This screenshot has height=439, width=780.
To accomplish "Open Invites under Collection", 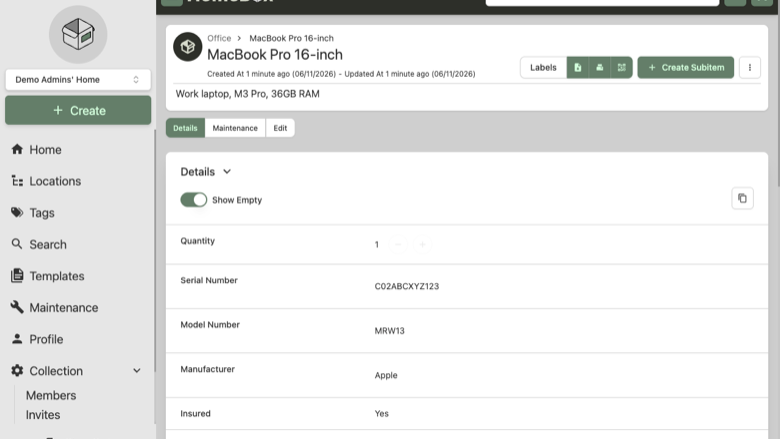I will pos(43,415).
